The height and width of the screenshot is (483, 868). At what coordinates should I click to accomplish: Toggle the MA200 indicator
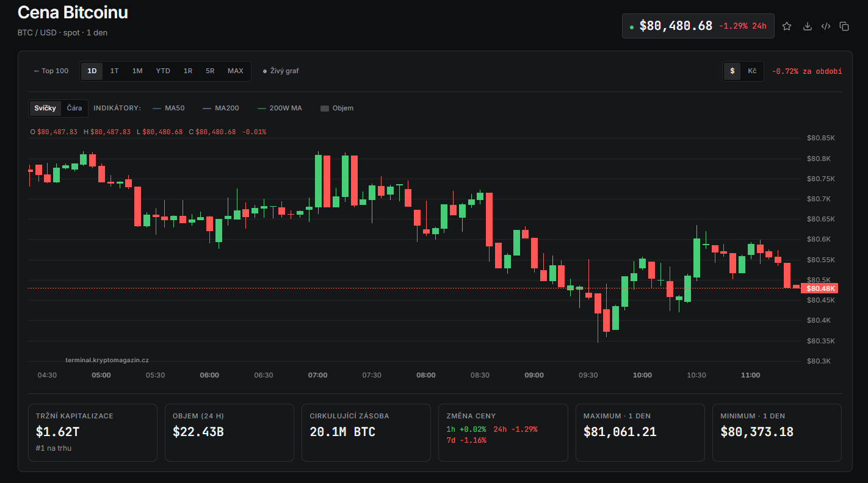tap(220, 108)
